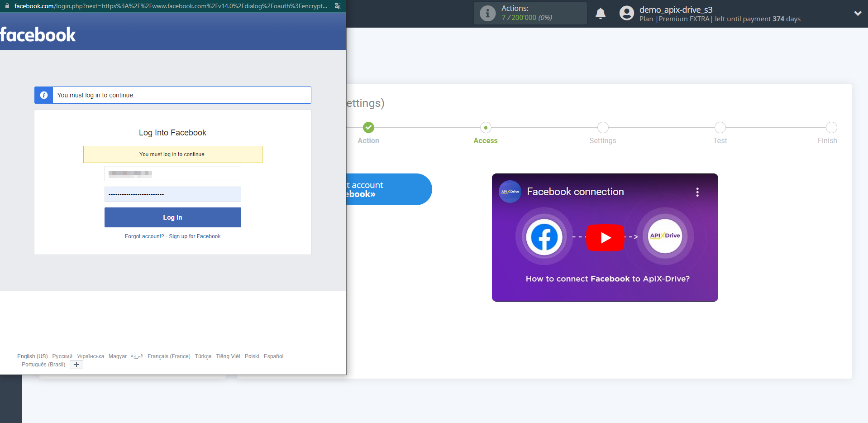Viewport: 868px width, 423px height.
Task: Open Sign up for Facebook link
Action: point(195,236)
